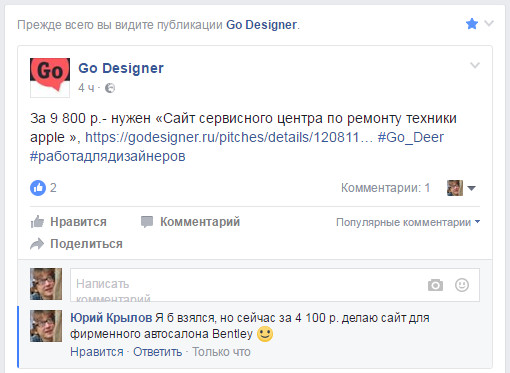Open 'Популярные комментарии' sort dropdown

(408, 222)
